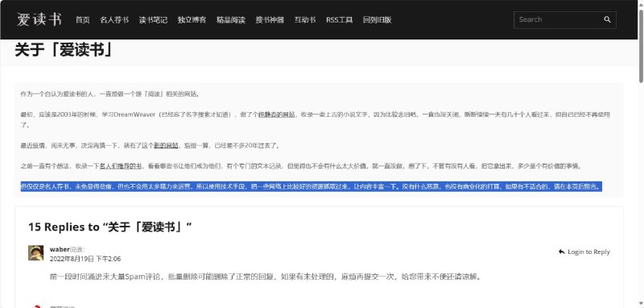Open the 互动书 menu item

pyautogui.click(x=305, y=19)
